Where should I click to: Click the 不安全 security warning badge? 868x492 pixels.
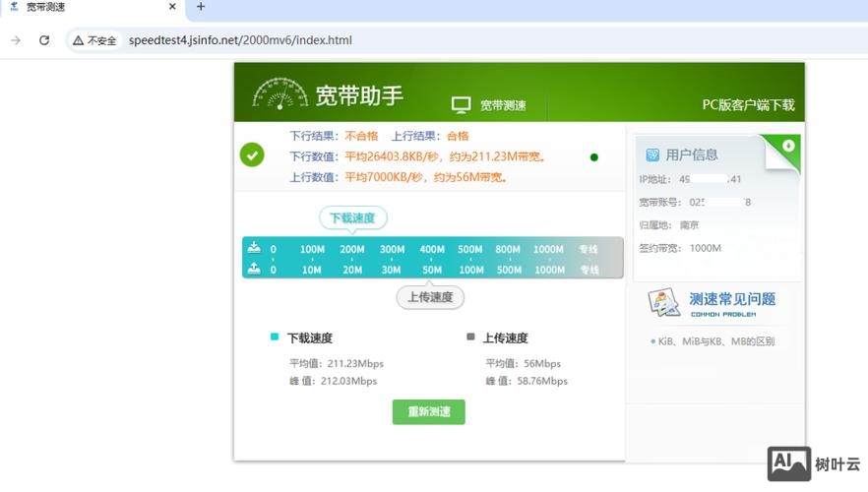pyautogui.click(x=94, y=40)
